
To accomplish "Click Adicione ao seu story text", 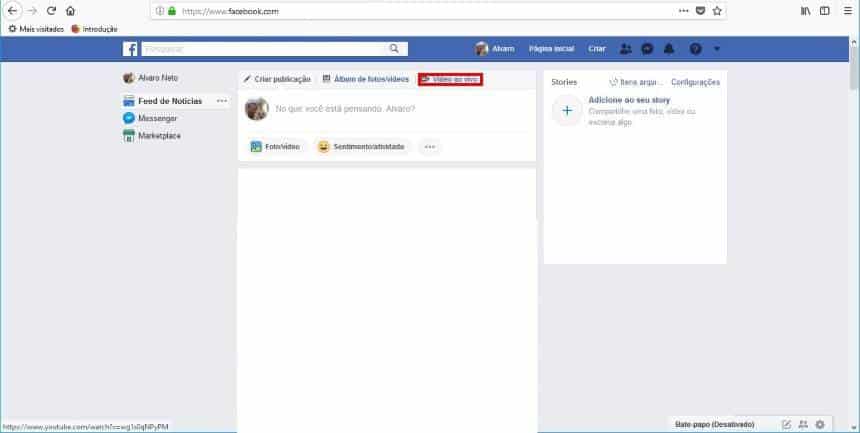I will tap(629, 100).
